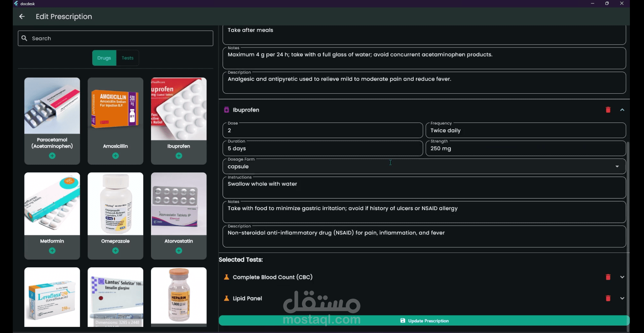
Task: Click the Ibuprofen section title
Action: tap(246, 110)
